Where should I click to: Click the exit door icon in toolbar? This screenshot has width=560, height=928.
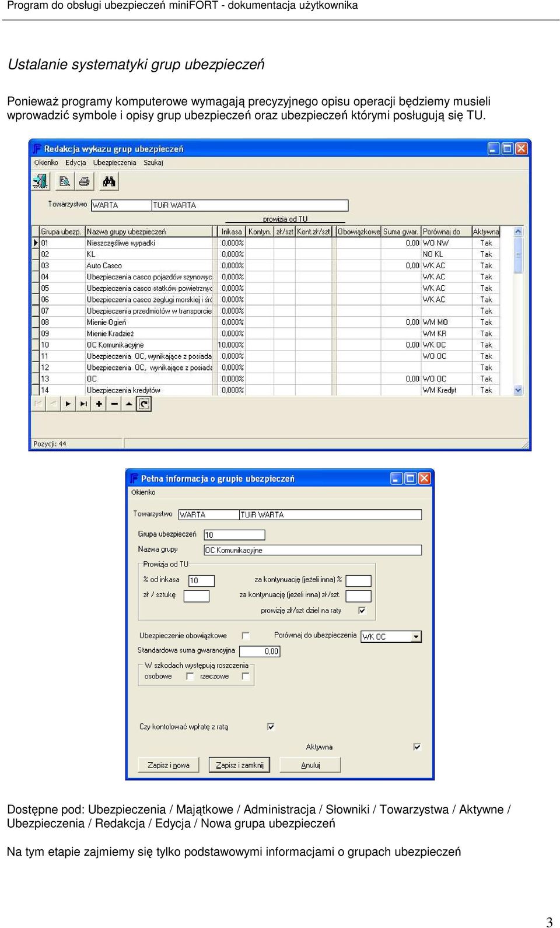(x=40, y=181)
